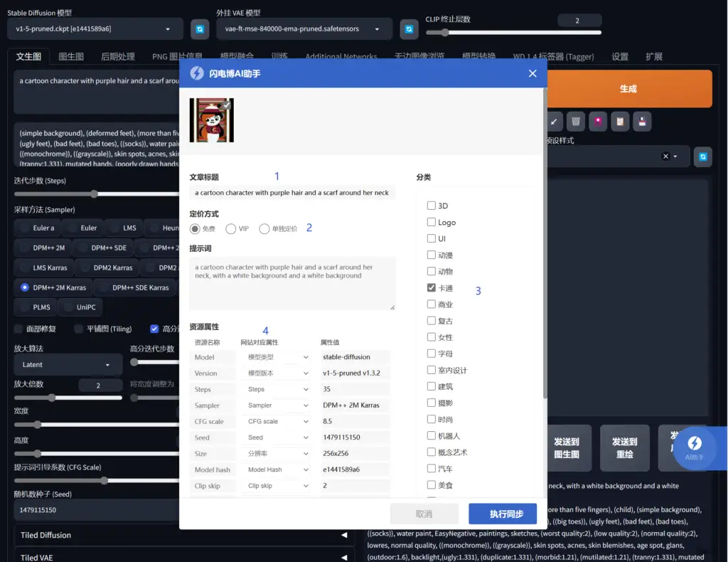Open the 模型类型 attribute dropdown for Model

click(277, 357)
